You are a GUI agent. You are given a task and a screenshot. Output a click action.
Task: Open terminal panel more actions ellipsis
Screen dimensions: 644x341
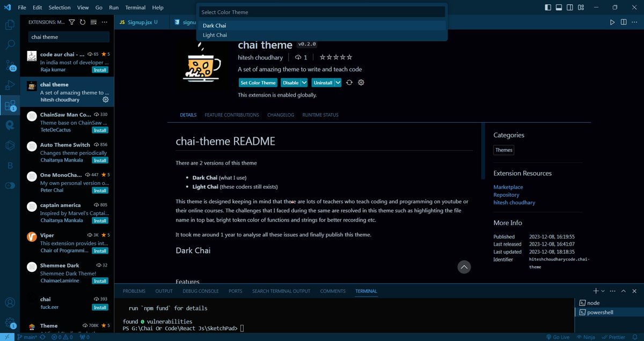(612, 291)
